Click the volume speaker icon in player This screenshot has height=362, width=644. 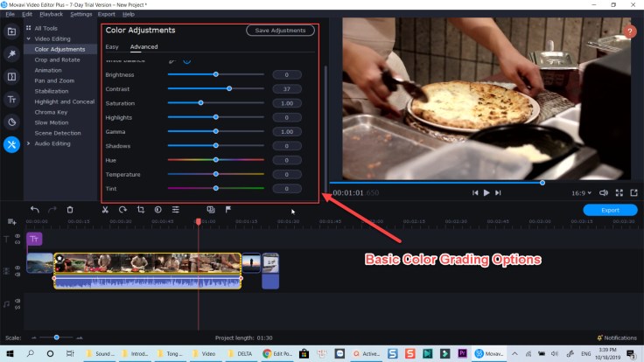604,193
